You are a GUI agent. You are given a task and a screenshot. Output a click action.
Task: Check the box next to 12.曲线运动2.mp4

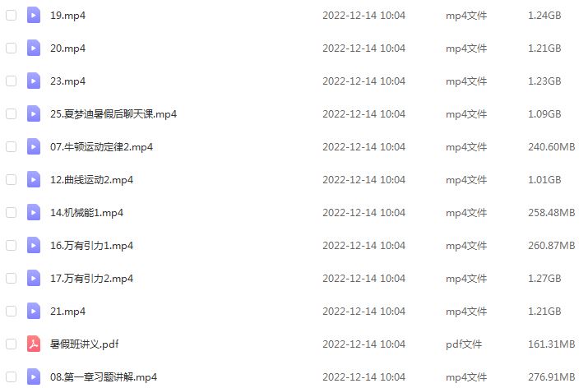pyautogui.click(x=12, y=179)
